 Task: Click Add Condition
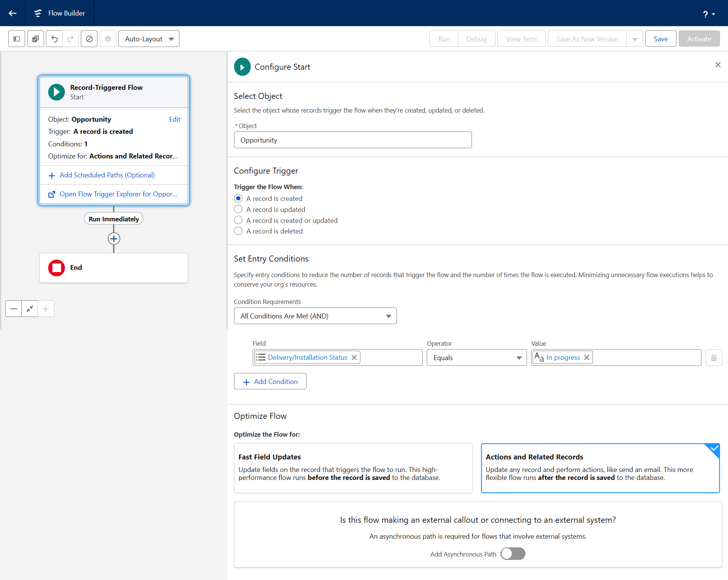tap(270, 381)
